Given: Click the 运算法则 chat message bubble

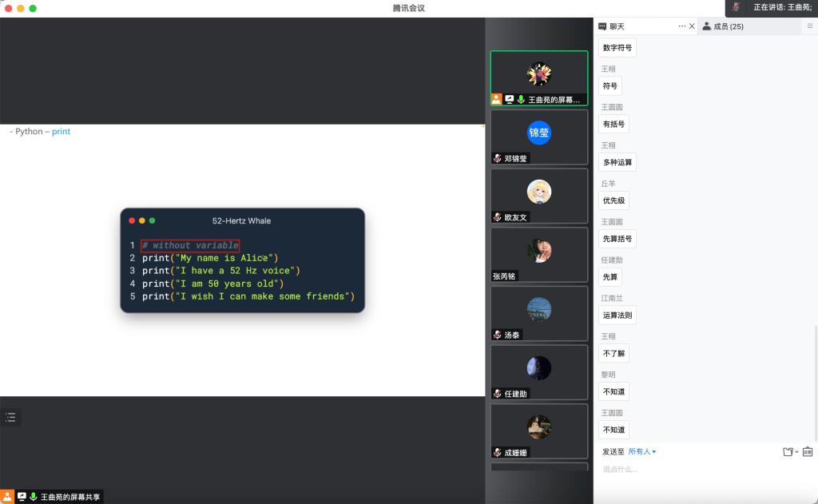Looking at the screenshot, I should (x=617, y=315).
